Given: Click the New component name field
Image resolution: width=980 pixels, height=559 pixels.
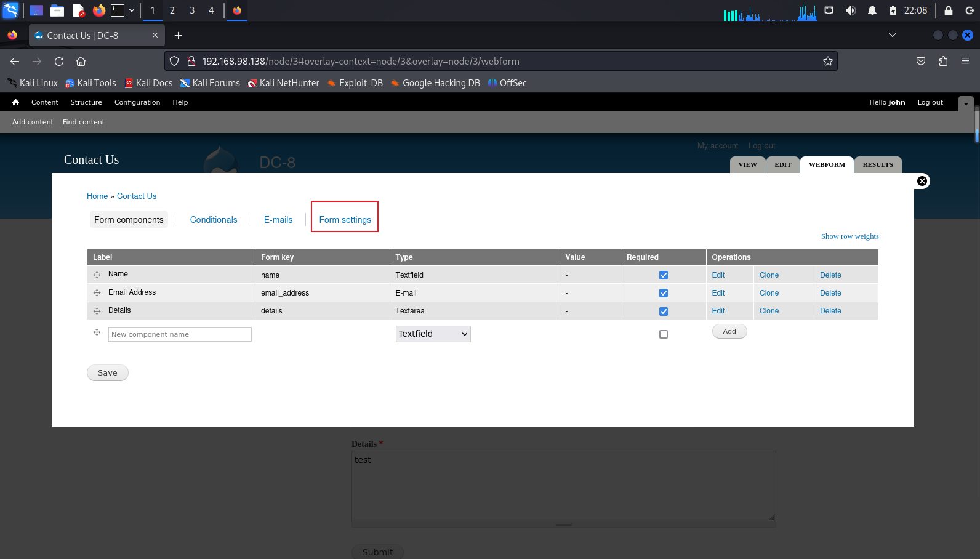Looking at the screenshot, I should [x=180, y=334].
